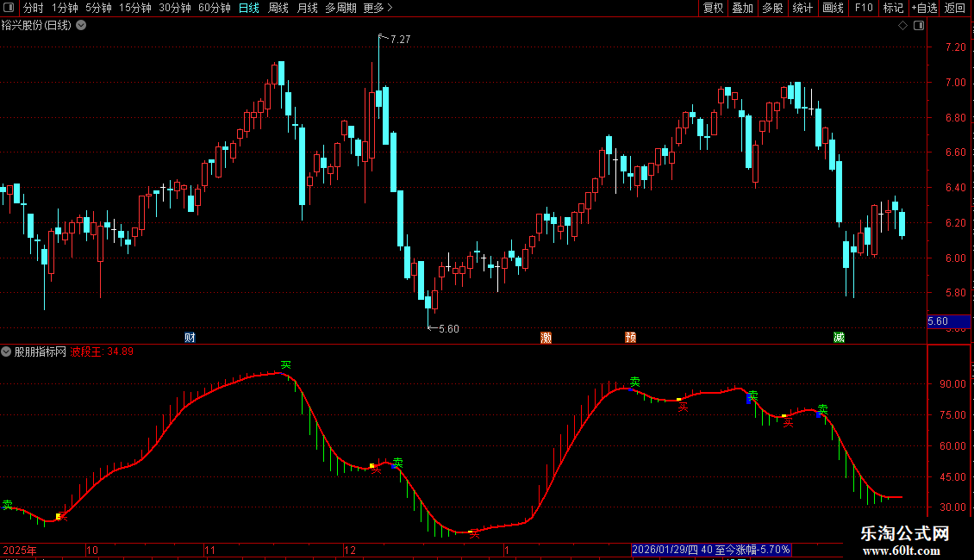Open the 统计 statistics tool

(802, 8)
